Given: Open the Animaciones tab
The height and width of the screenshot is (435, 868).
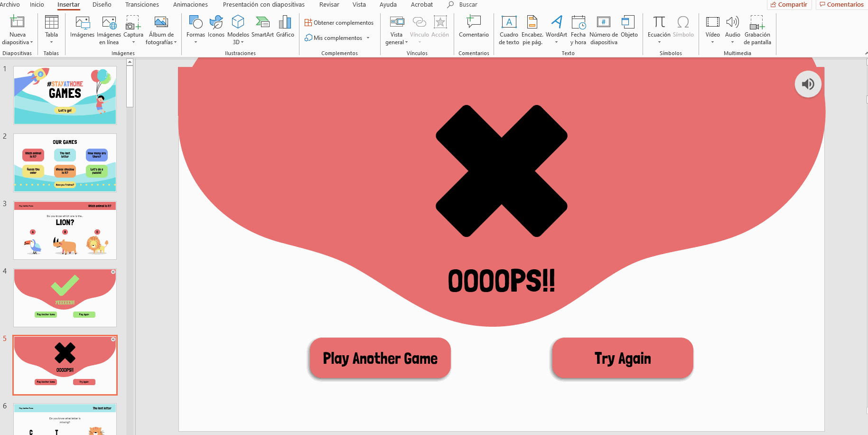Looking at the screenshot, I should (x=190, y=4).
